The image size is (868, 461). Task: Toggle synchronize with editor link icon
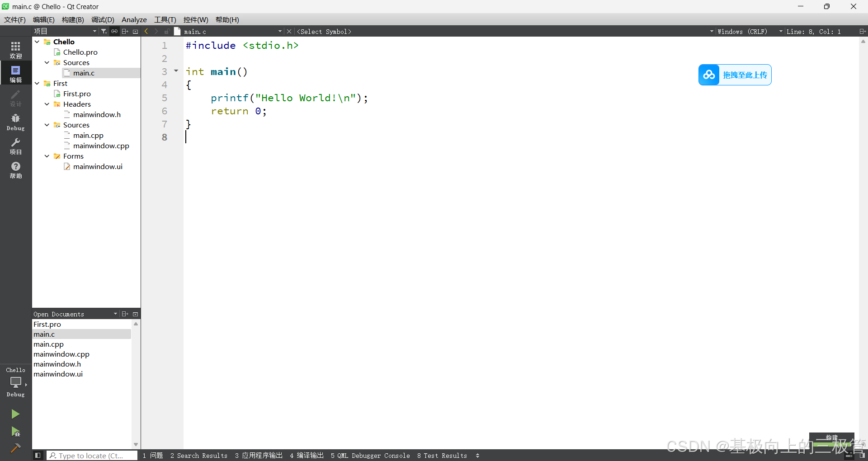tap(114, 31)
